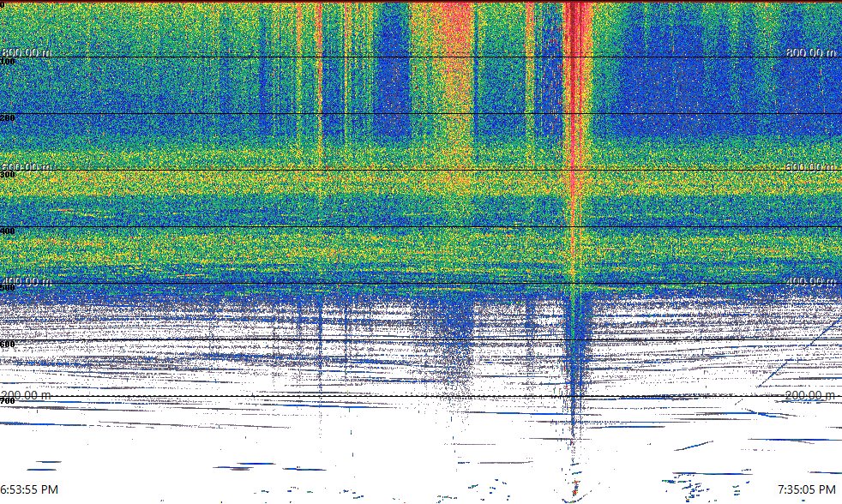Click the gridline number 100
The height and width of the screenshot is (504, 842).
[8, 62]
